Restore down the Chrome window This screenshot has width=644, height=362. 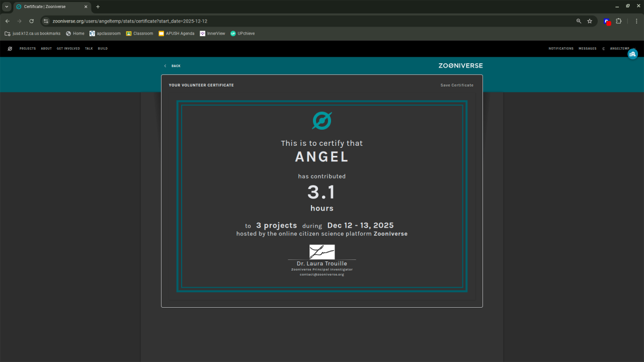628,7
